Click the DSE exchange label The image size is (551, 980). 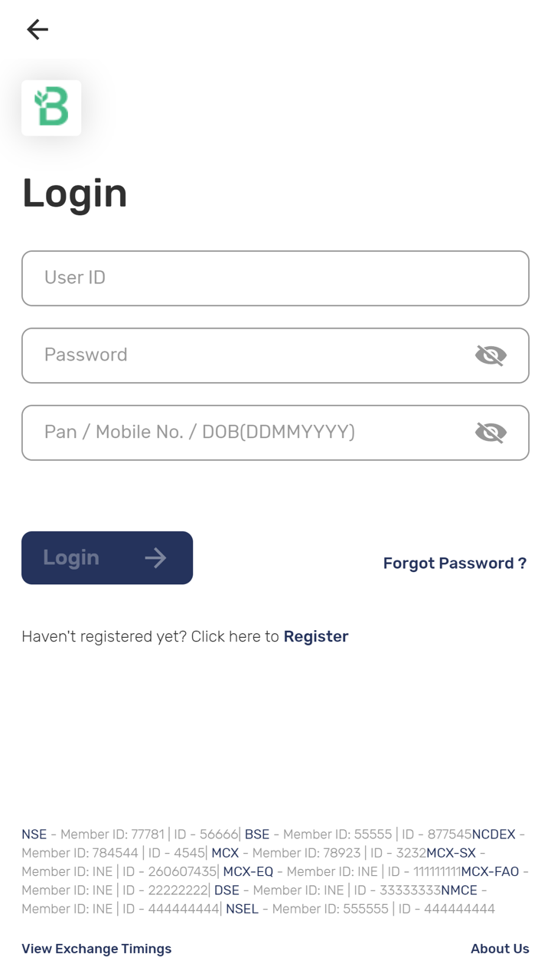(x=227, y=890)
